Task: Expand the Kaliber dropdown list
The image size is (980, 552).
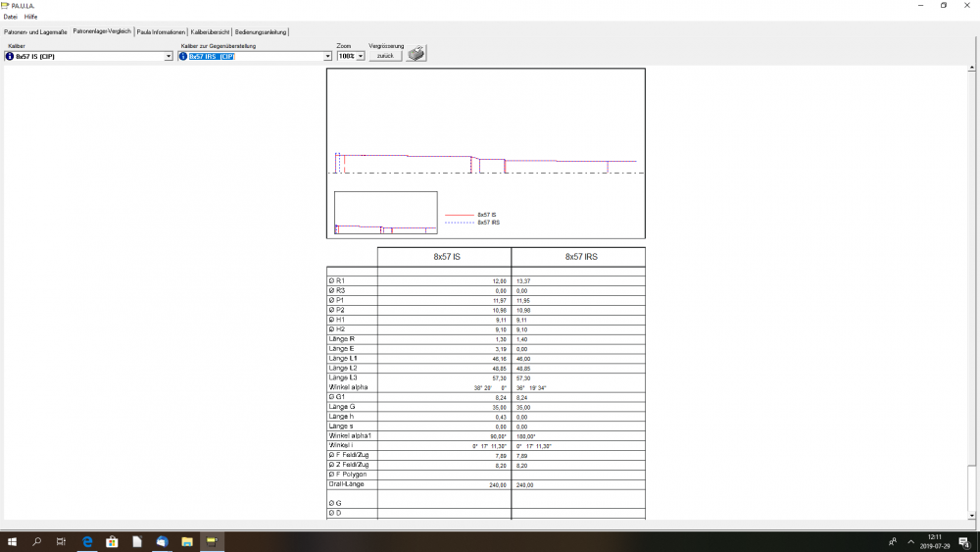Action: [169, 57]
